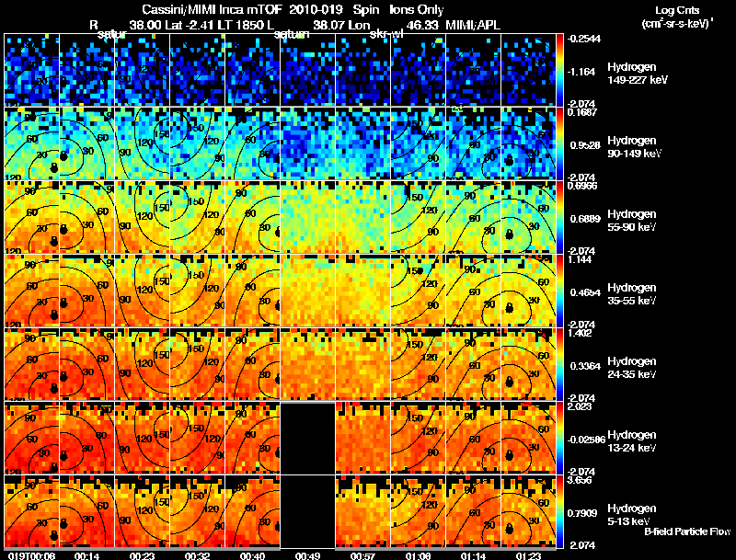This screenshot has height=560, width=736.
Task: Click the colorbar maximum value -0.2544
Action: pyautogui.click(x=584, y=39)
